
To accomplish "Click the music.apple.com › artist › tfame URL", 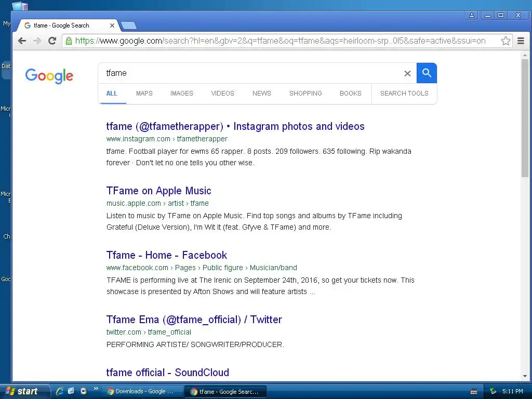I will point(157,203).
